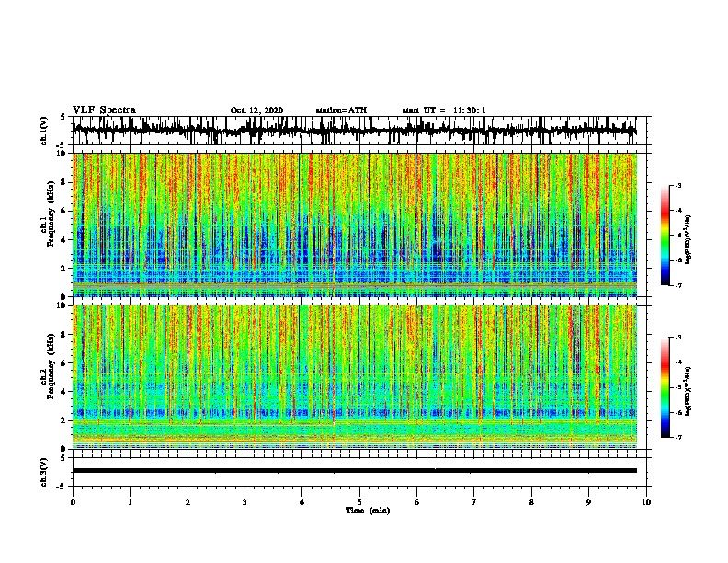Select the "start UT = 11:30: 1" text
This screenshot has width=728, height=563.
[444, 110]
